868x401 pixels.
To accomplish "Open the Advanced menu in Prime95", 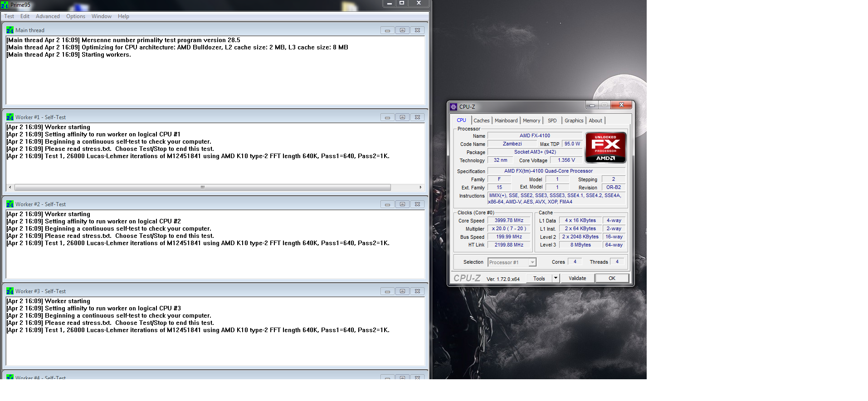I will coord(48,16).
